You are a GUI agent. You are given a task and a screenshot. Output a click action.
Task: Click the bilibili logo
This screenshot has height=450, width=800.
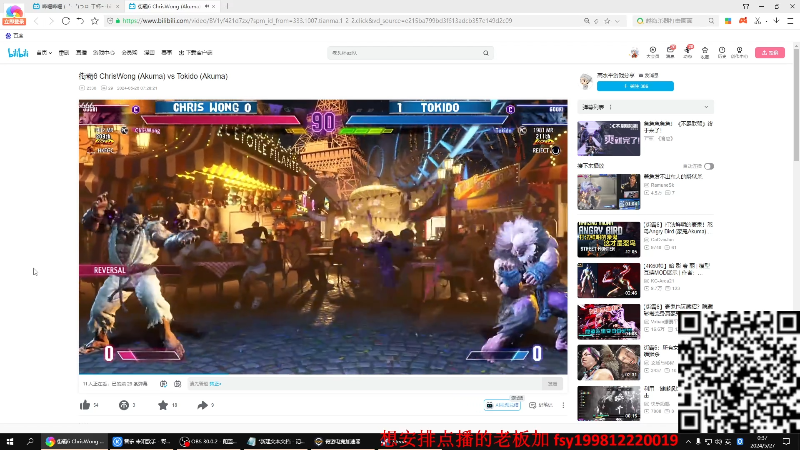pos(18,53)
